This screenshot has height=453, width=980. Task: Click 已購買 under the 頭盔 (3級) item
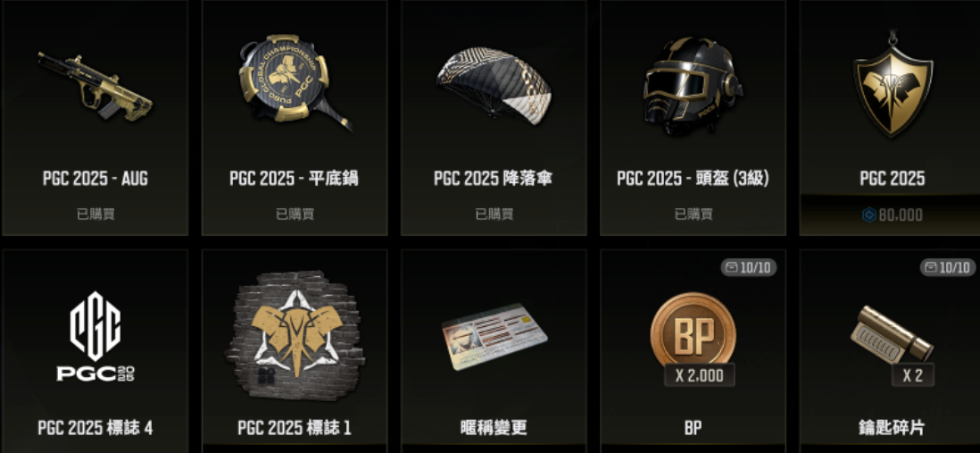pos(693,214)
